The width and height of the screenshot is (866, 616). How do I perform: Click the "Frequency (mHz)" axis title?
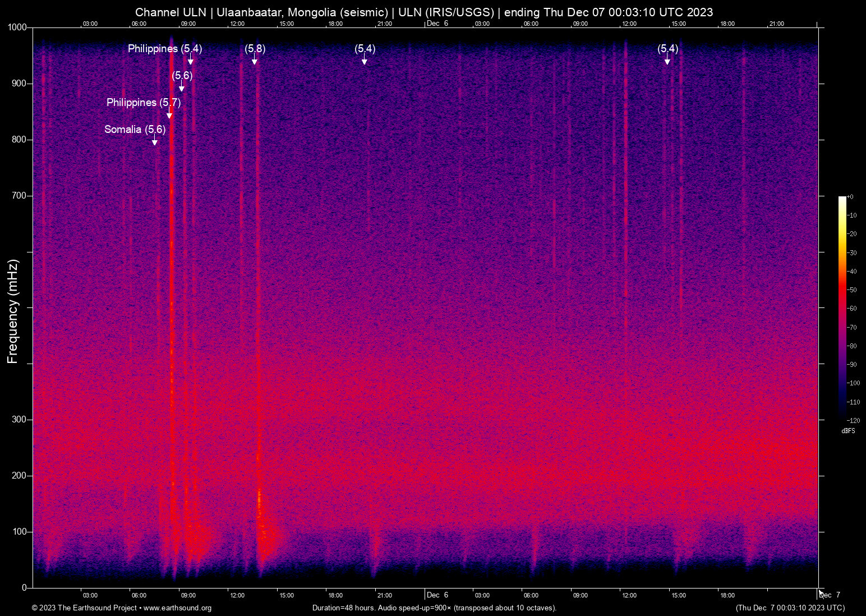click(13, 311)
